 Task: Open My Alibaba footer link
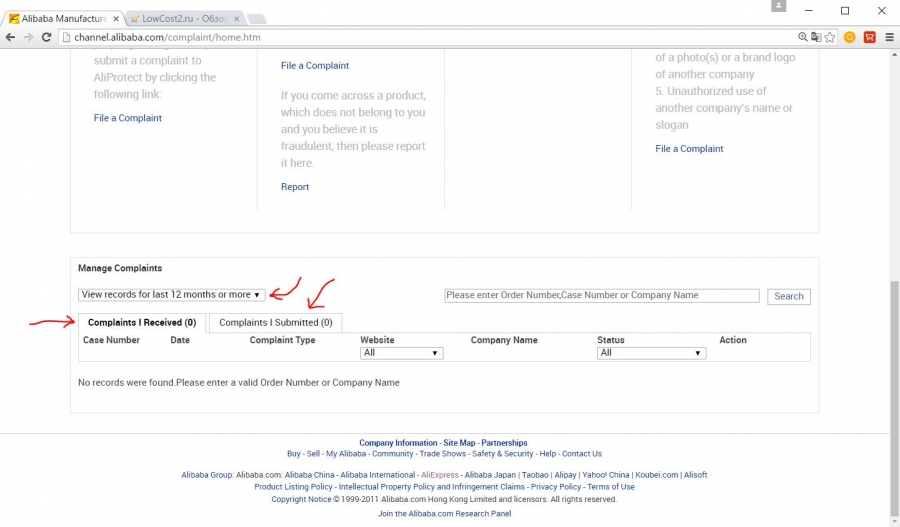346,454
